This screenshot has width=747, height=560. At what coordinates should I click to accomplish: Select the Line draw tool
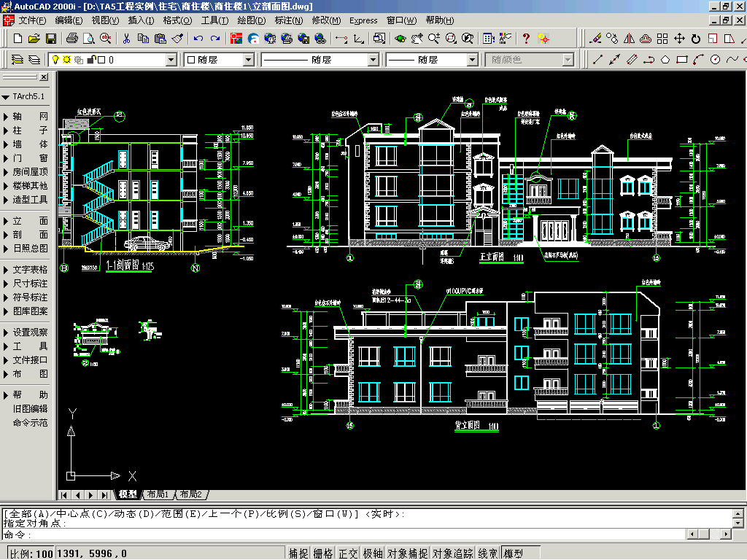click(598, 60)
